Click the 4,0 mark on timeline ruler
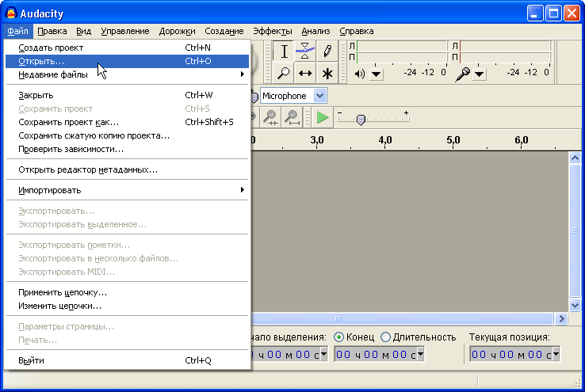This screenshot has height=392, width=585. 385,140
